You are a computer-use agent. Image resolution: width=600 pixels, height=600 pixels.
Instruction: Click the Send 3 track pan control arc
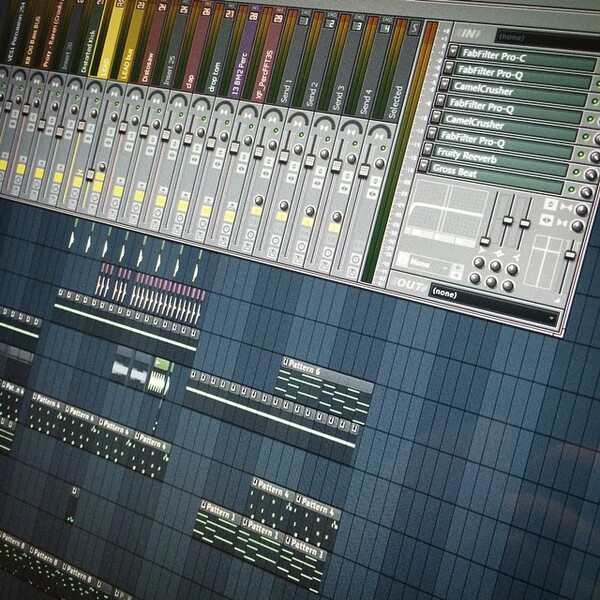point(324,123)
